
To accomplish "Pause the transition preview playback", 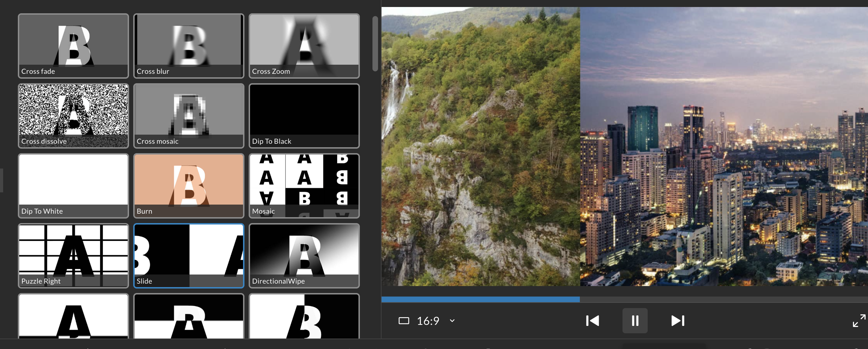I will click(635, 321).
